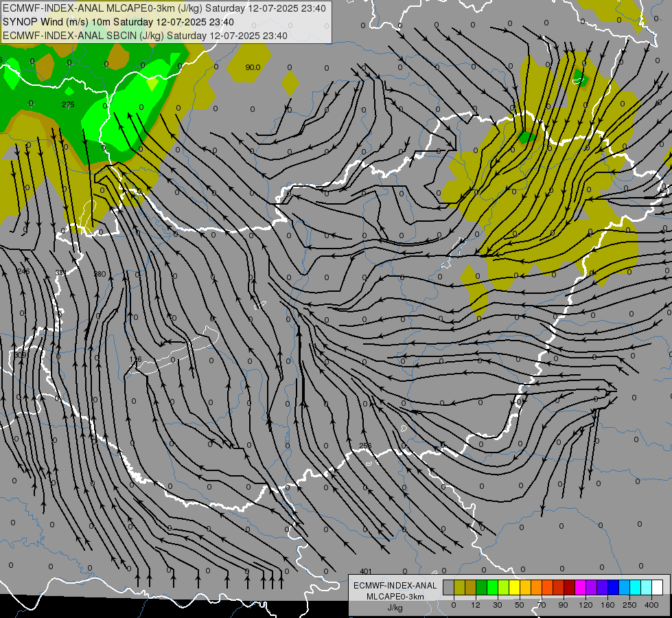Choose the amber legend swatch
The image size is (672, 618).
[x=525, y=587]
